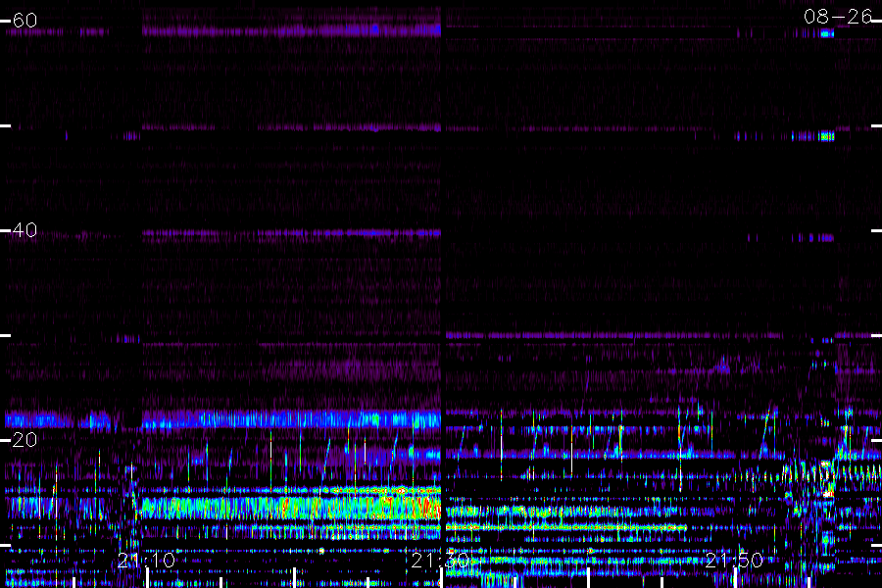Screen dimensions: 882x588
Task: Click the time tick mark under 21:10
Action: pyautogui.click(x=147, y=578)
